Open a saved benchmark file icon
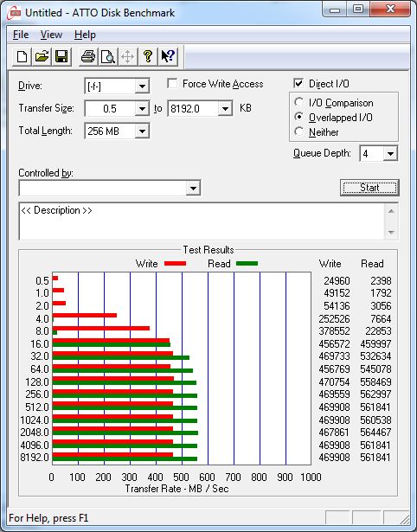Image resolution: width=417 pixels, height=532 pixels. pyautogui.click(x=42, y=56)
